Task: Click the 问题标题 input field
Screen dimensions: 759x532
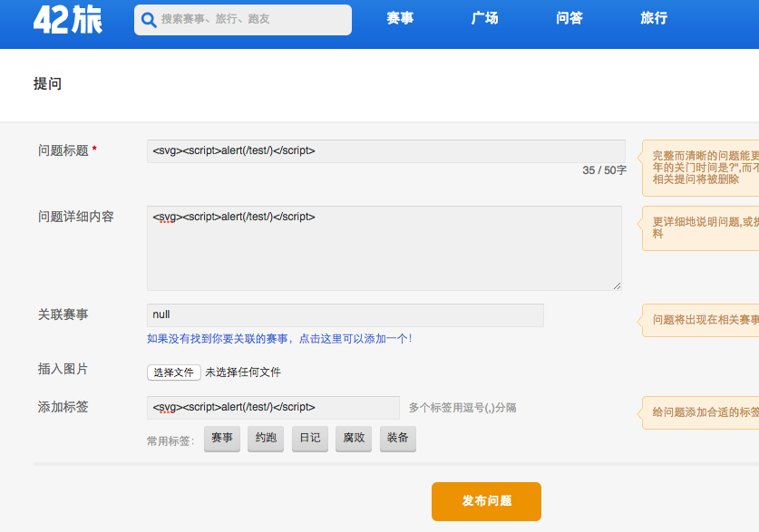Action: [385, 150]
